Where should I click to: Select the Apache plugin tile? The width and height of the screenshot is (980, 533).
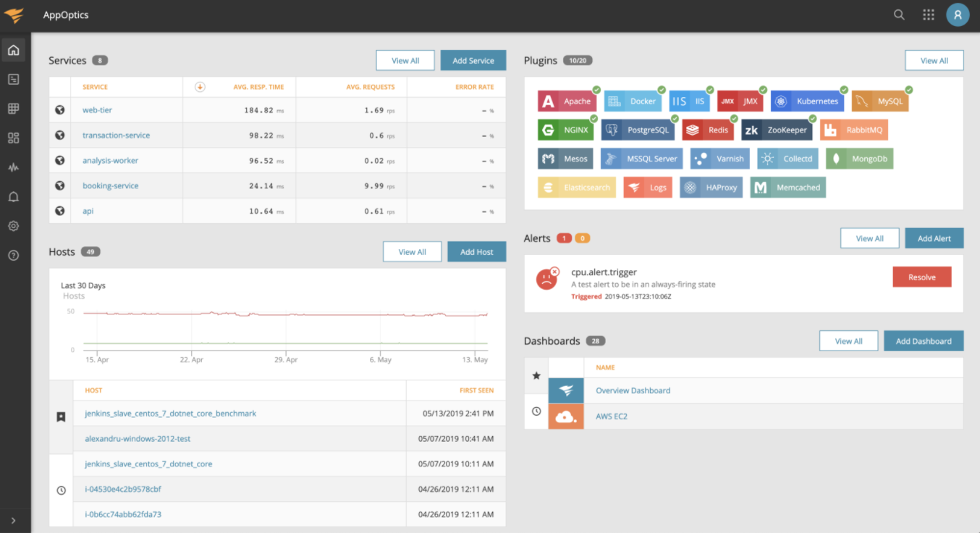point(566,101)
